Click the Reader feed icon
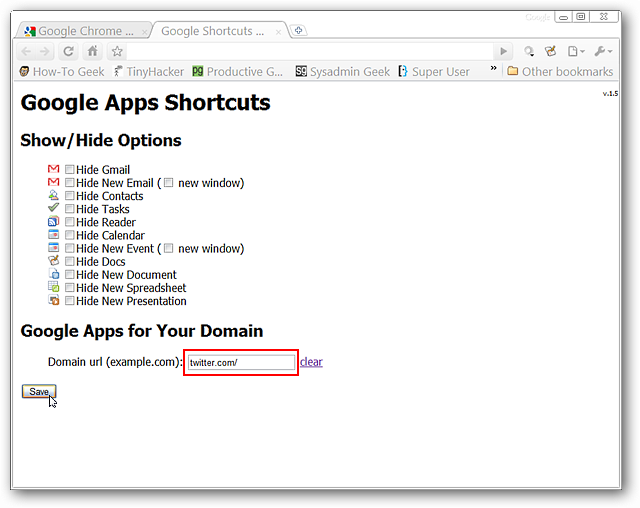The height and width of the screenshot is (508, 640). pos(53,222)
